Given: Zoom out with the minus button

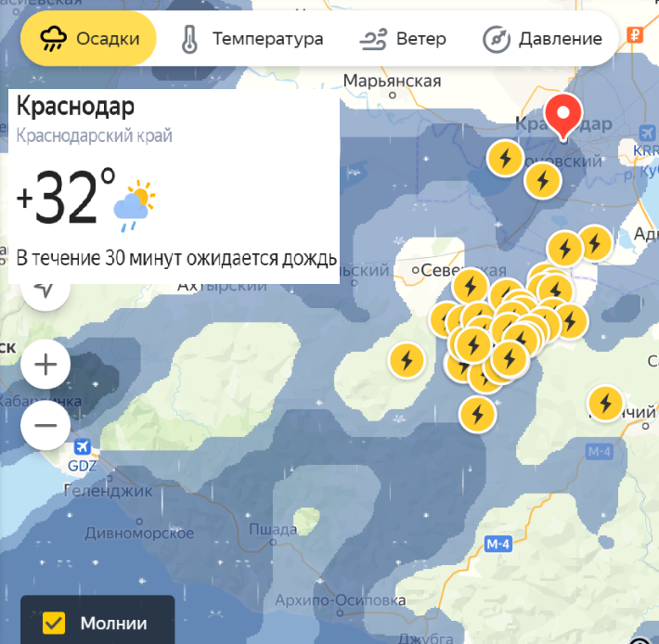Looking at the screenshot, I should click(45, 425).
